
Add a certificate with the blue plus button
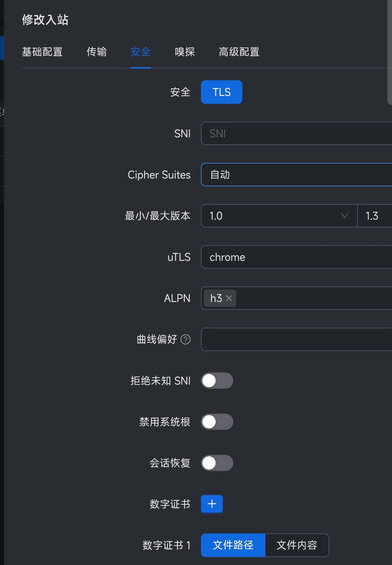click(212, 504)
